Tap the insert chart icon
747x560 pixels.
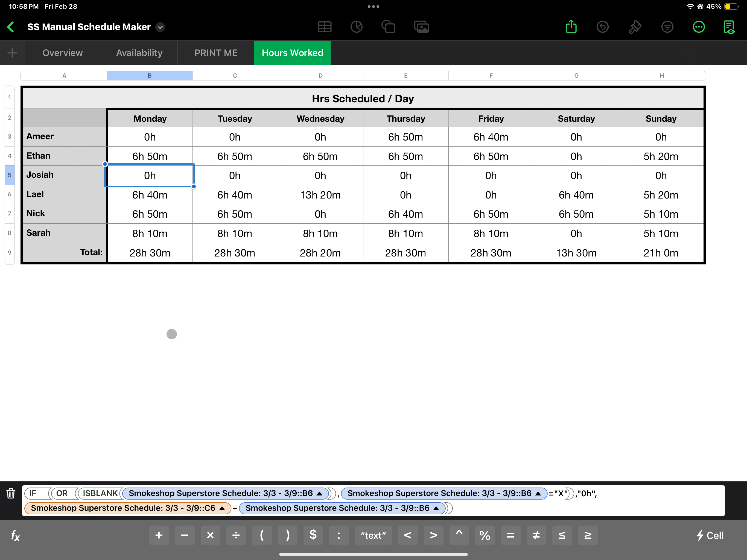pyautogui.click(x=356, y=27)
